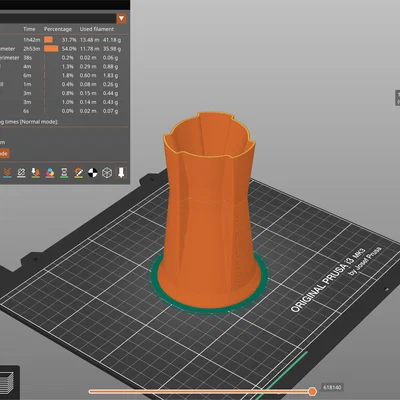Click the Used filament column header
Screen dimensions: 400x400
pyautogui.click(x=97, y=29)
